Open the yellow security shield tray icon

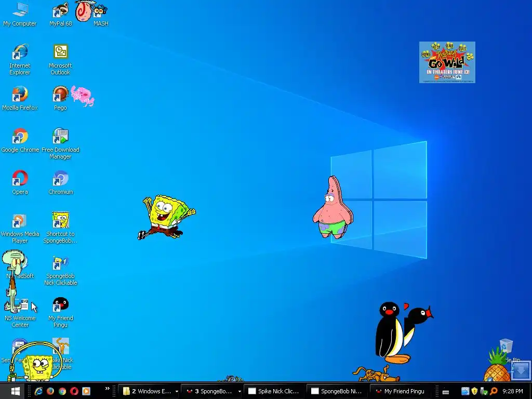[x=474, y=391]
